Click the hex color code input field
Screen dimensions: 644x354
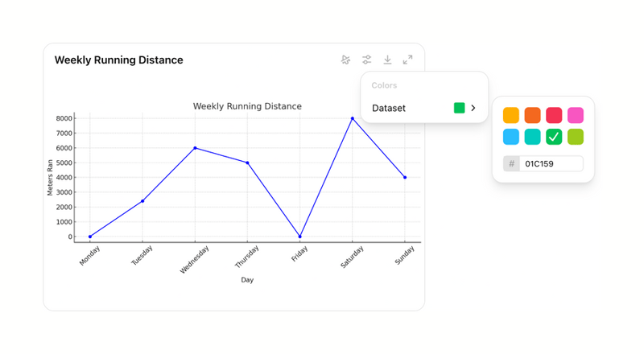pos(551,164)
